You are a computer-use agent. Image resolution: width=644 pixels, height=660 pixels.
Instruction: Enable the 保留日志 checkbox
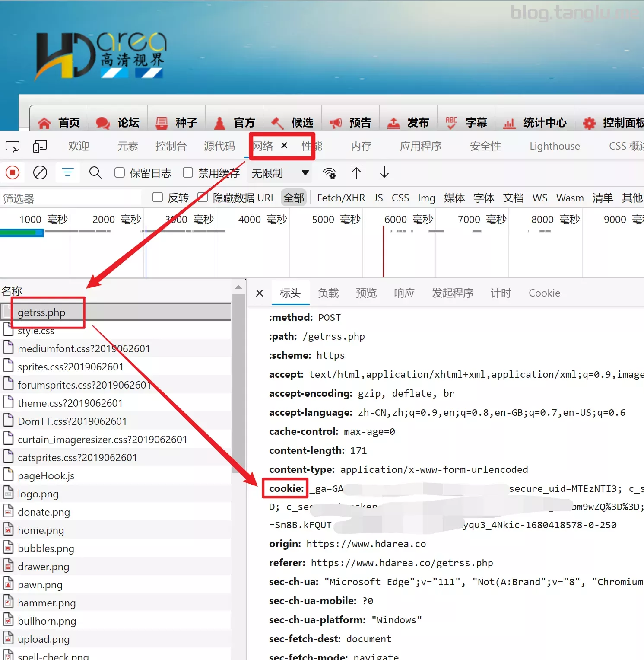coord(120,173)
